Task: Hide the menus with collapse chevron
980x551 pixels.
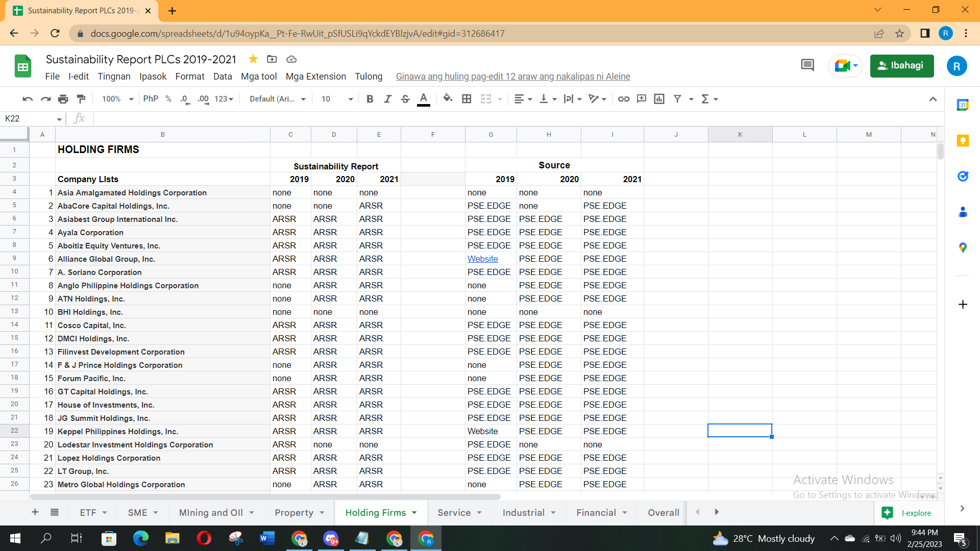Action: tap(933, 99)
